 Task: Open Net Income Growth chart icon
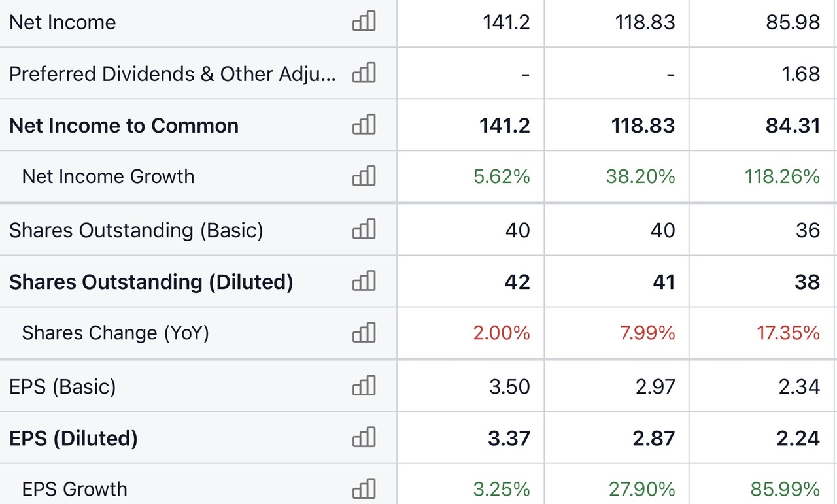pos(364,176)
